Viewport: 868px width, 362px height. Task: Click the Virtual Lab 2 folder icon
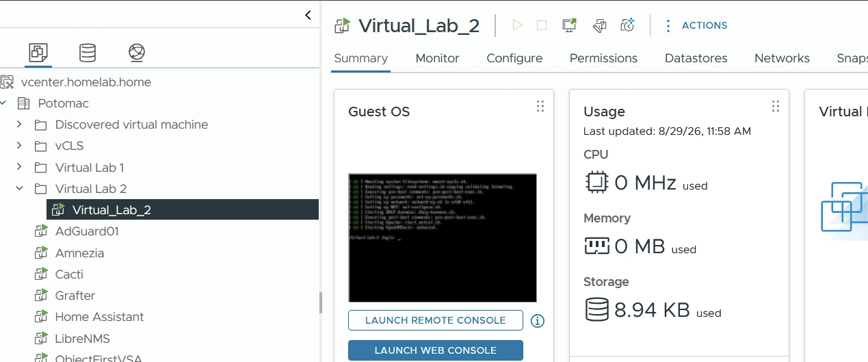[41, 189]
